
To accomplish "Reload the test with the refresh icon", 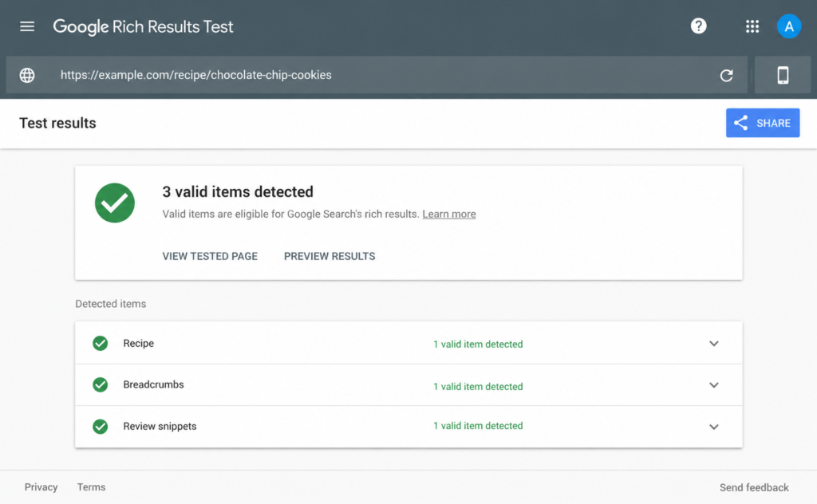I will [726, 76].
